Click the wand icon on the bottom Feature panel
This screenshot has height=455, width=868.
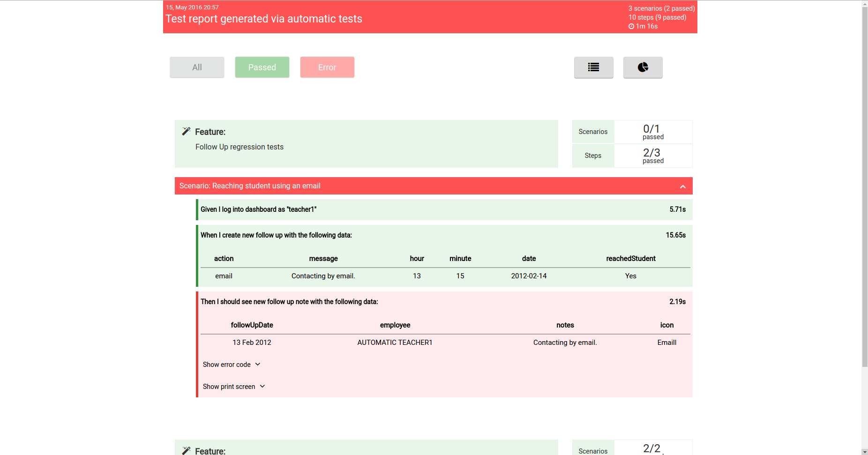[187, 450]
